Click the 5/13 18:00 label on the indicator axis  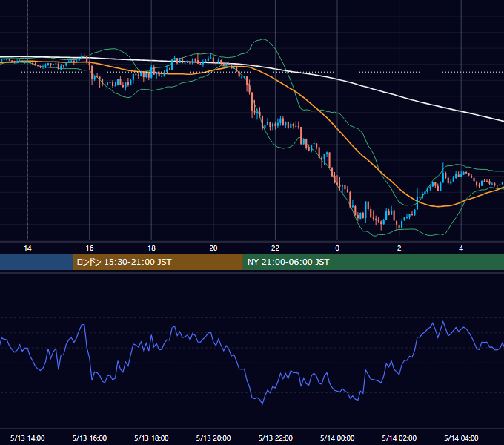point(151,438)
